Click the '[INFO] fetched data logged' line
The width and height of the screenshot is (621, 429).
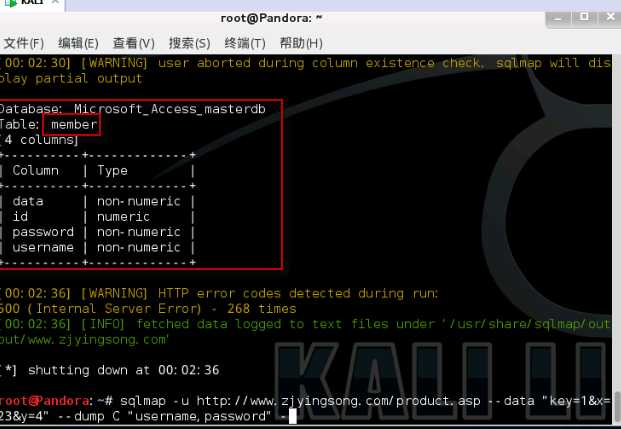click(305, 324)
